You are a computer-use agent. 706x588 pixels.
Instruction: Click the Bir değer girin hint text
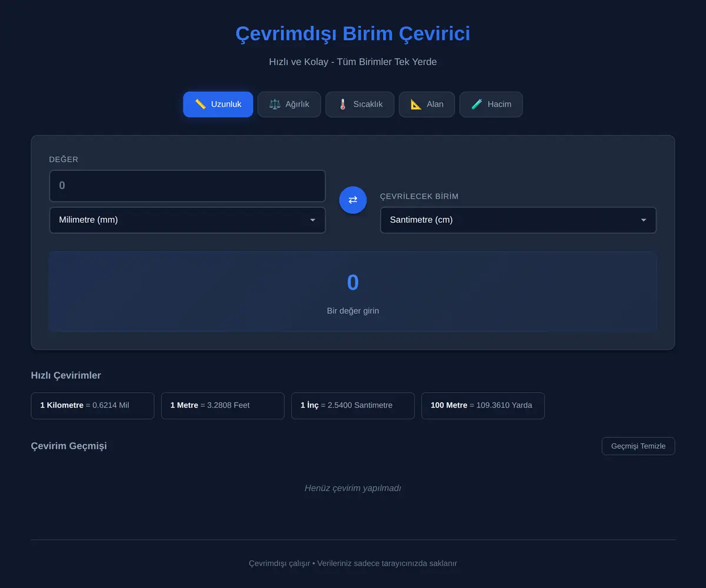click(353, 310)
